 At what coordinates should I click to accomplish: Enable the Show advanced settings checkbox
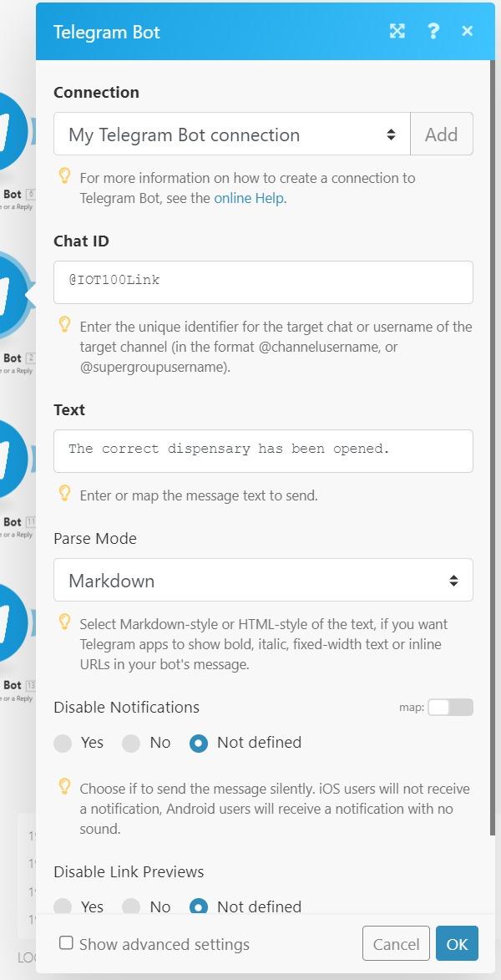pos(66,943)
